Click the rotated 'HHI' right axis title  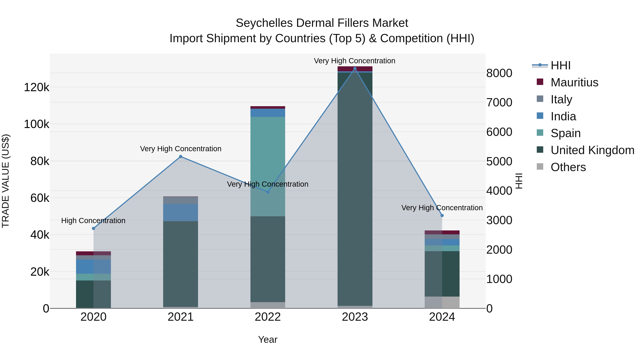pos(519,181)
